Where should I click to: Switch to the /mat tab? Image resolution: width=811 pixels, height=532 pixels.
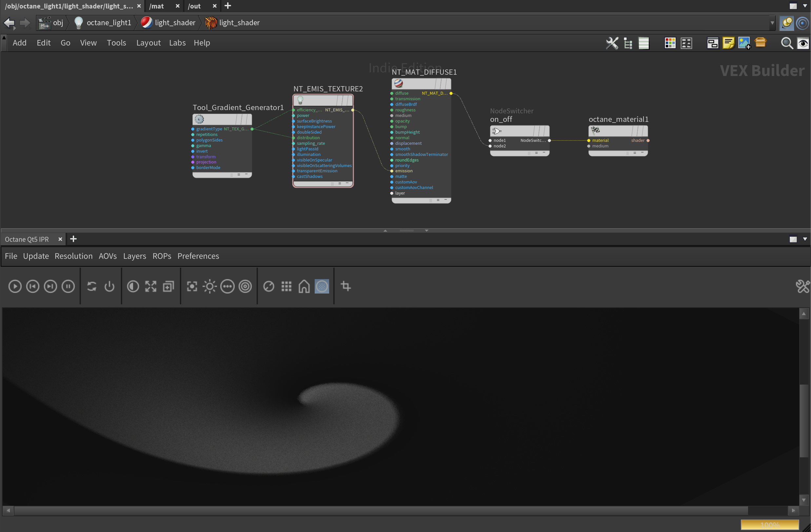(156, 6)
